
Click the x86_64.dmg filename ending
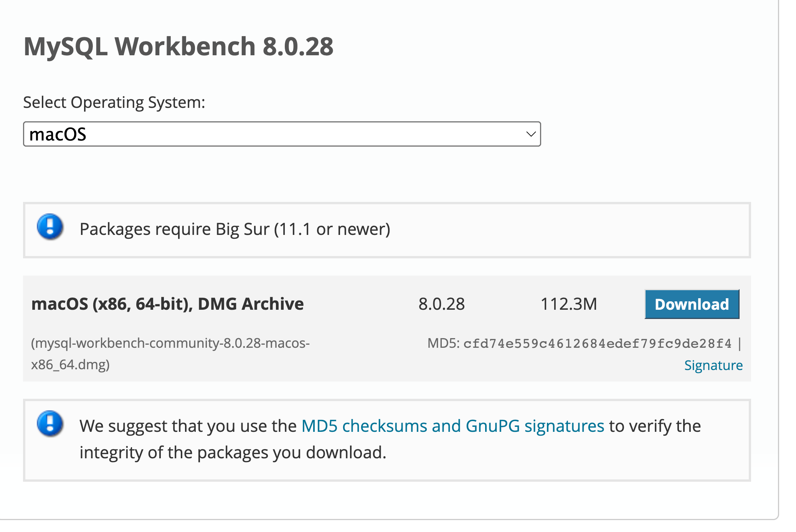(70, 364)
